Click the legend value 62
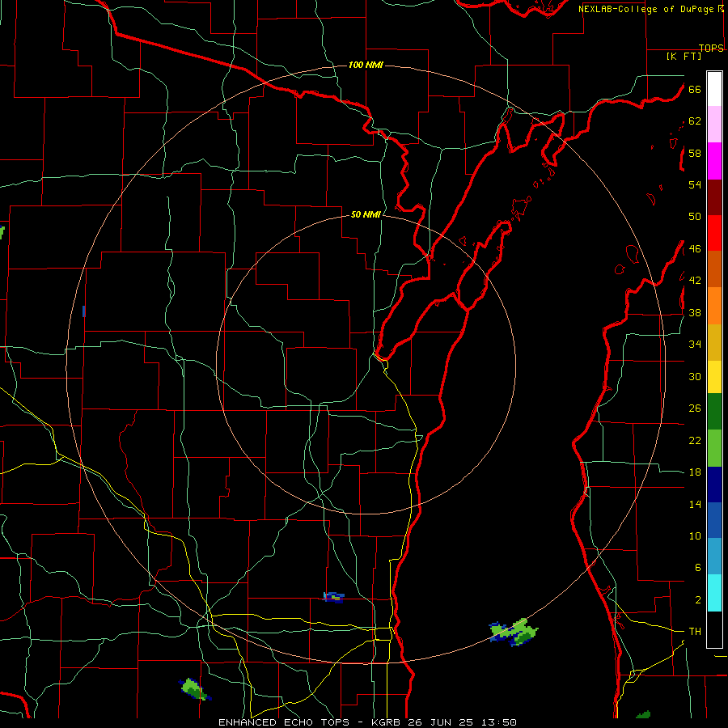 click(x=695, y=121)
